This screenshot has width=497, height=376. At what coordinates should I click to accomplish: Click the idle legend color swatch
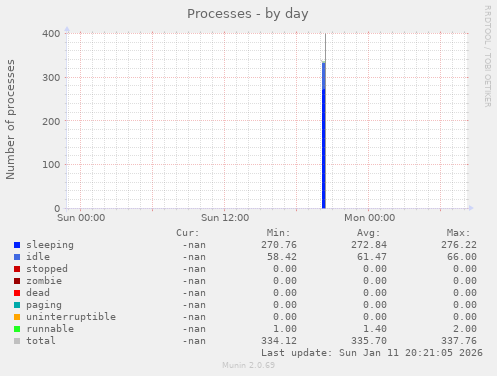coord(17,257)
